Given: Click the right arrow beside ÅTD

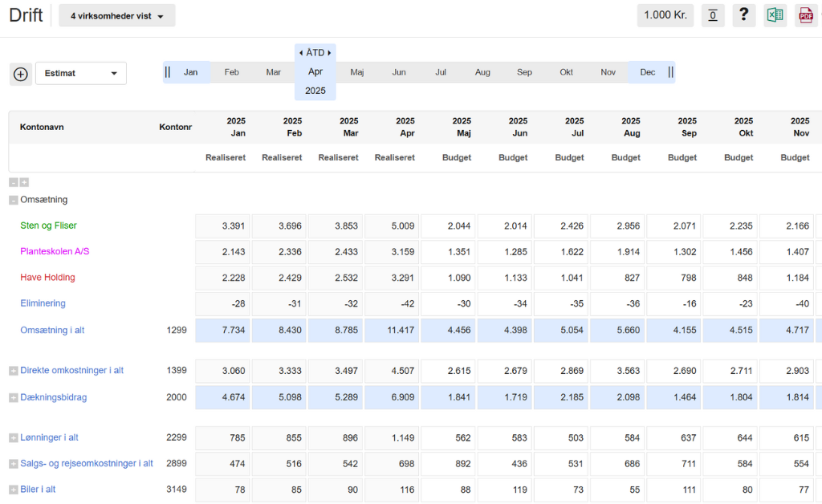Looking at the screenshot, I should point(329,53).
